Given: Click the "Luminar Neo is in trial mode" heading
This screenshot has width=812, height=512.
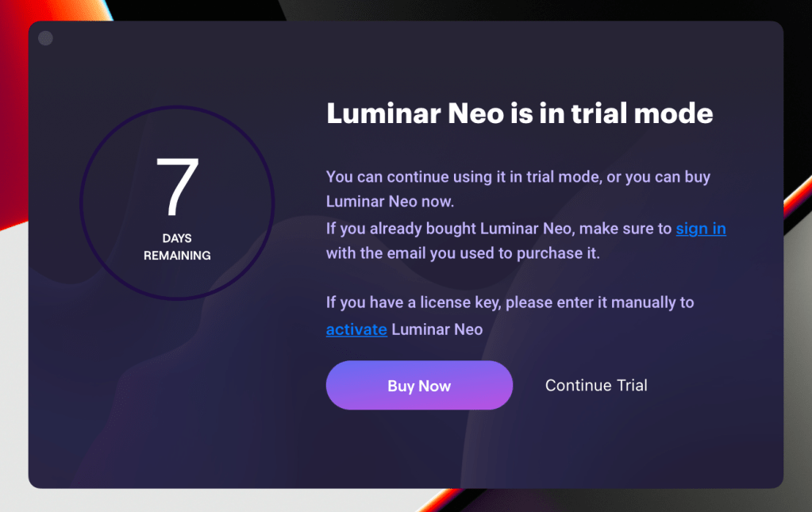Looking at the screenshot, I should 519,114.
